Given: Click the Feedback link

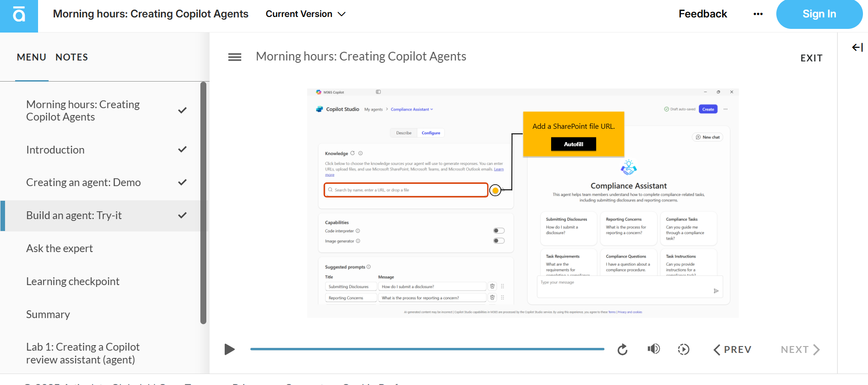Looking at the screenshot, I should 702,14.
